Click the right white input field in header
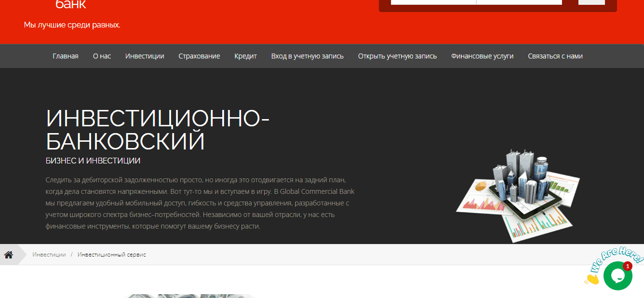The height and width of the screenshot is (298, 644). point(519,2)
